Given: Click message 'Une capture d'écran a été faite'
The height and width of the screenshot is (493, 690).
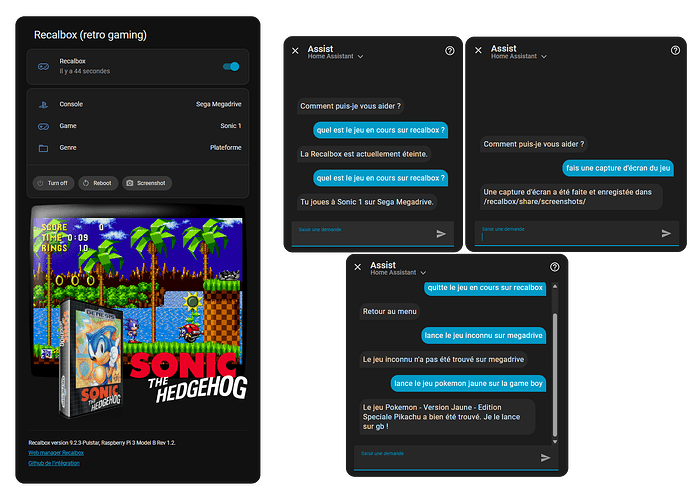Looking at the screenshot, I should pos(571,197).
